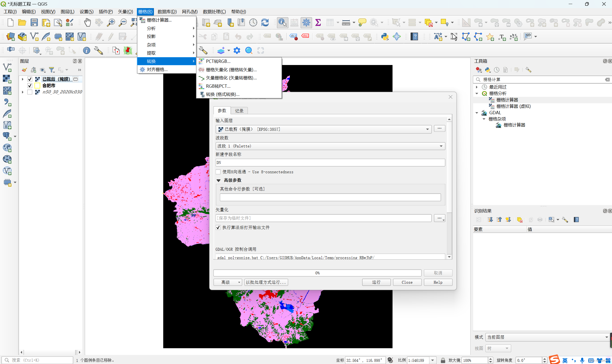Click the 运行 button

point(376,282)
